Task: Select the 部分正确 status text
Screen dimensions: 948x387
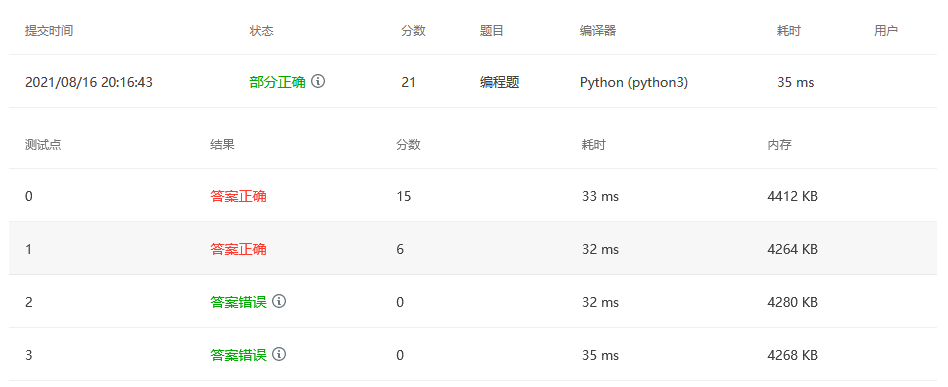Action: pyautogui.click(x=278, y=82)
